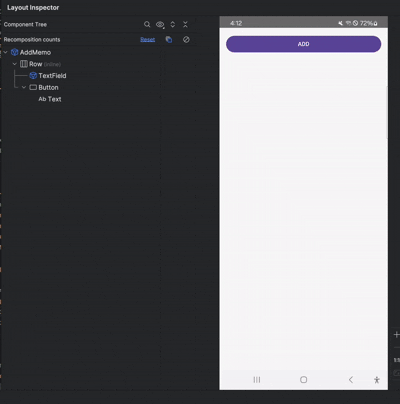
Task: Click the blue layers icon beside Reset
Action: click(169, 40)
